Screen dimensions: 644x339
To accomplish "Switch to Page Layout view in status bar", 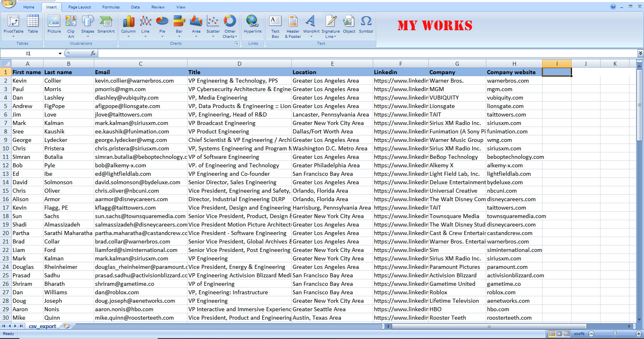I will [x=559, y=334].
